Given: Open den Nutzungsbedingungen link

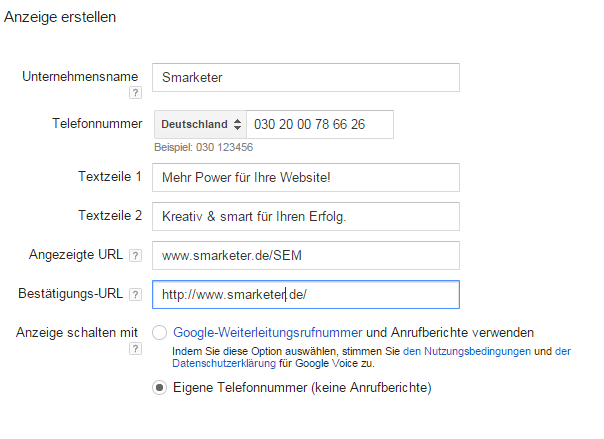Looking at the screenshot, I should [467, 351].
